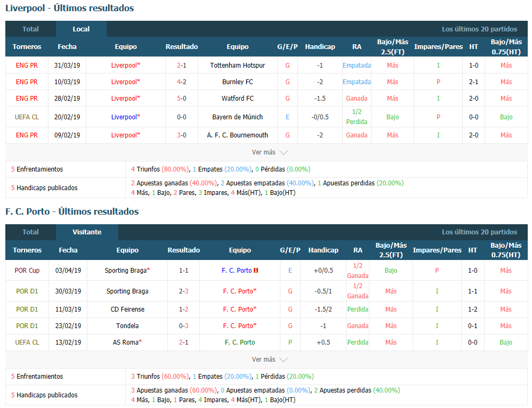Expand Ver más under Porto table
532x408 pixels.
269,360
